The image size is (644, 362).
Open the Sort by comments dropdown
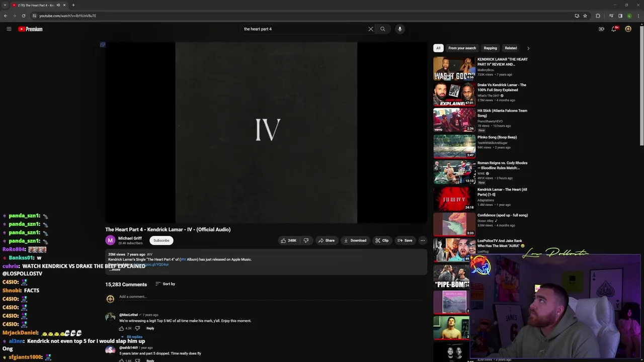tap(165, 284)
